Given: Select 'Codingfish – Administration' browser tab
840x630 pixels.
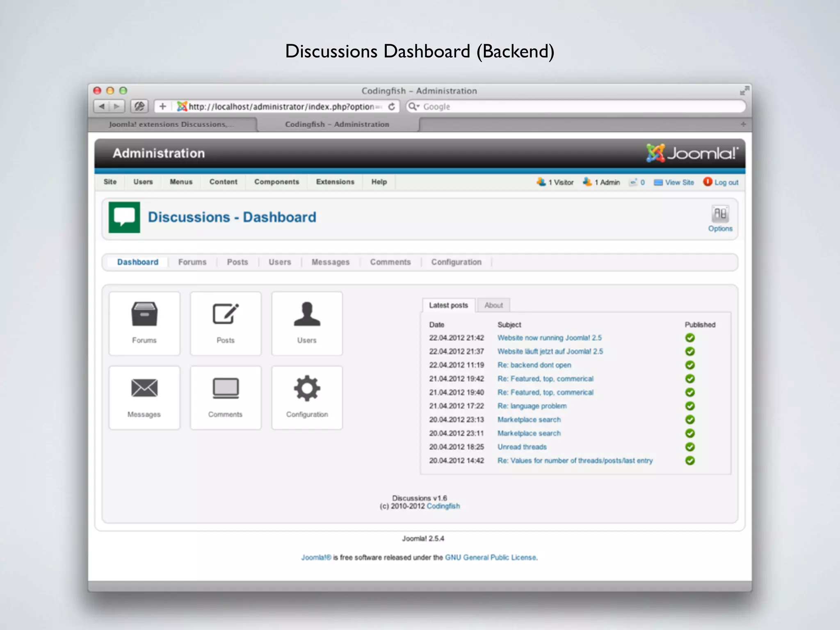Looking at the screenshot, I should click(337, 124).
